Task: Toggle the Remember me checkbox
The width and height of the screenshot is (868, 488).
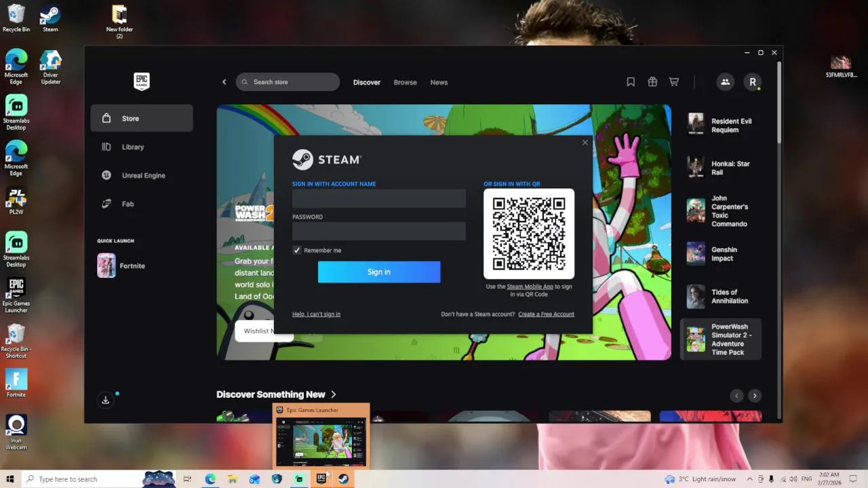Action: click(296, 250)
